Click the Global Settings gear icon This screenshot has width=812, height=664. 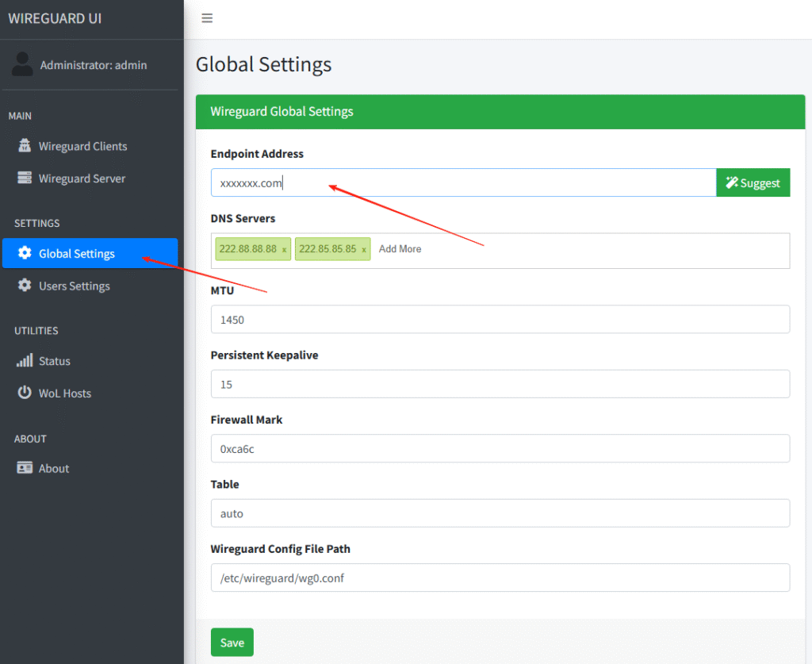[x=25, y=254]
